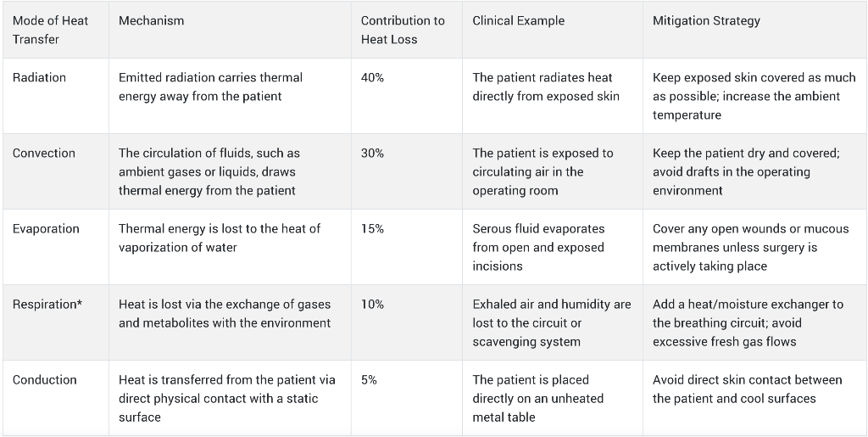The image size is (868, 437).
Task: Select the "Clinical Example" column header
Action: pos(518,20)
